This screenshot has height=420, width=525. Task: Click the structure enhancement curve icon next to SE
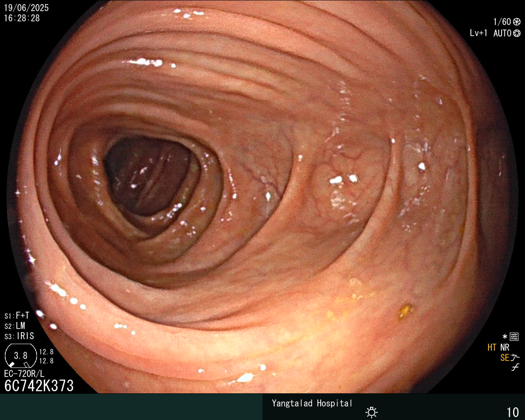(515, 358)
